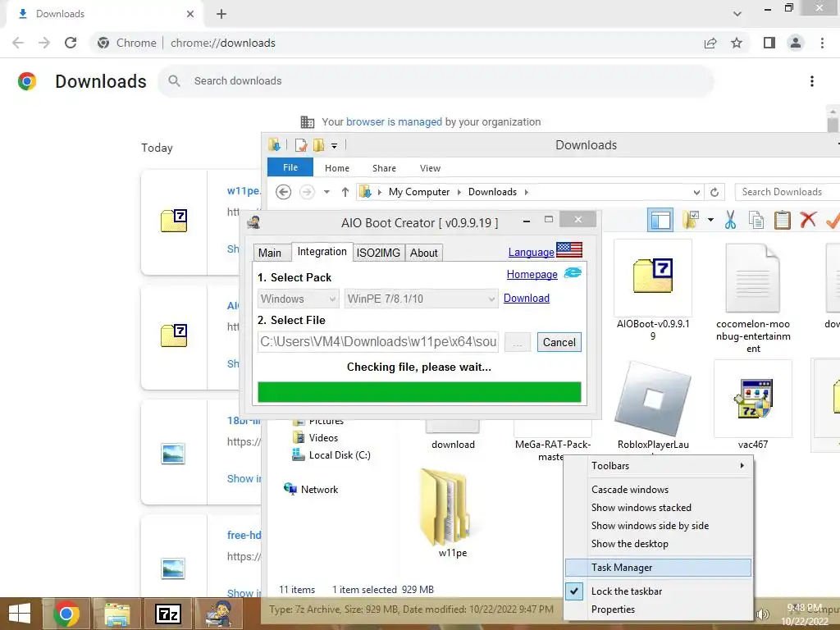Screen dimensions: 840x630
Task: Share the page via Chrome share icon
Action: (710, 43)
